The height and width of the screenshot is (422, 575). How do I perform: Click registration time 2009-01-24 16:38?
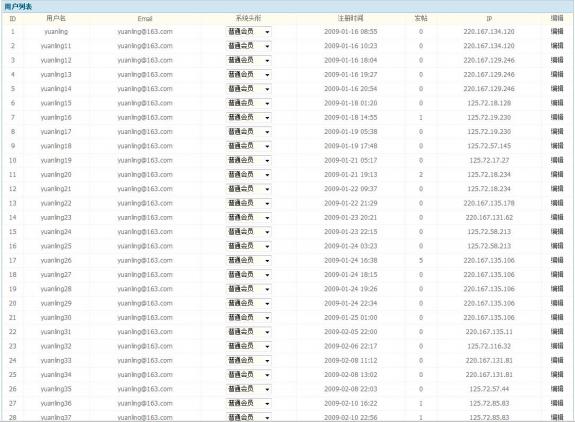coord(351,260)
